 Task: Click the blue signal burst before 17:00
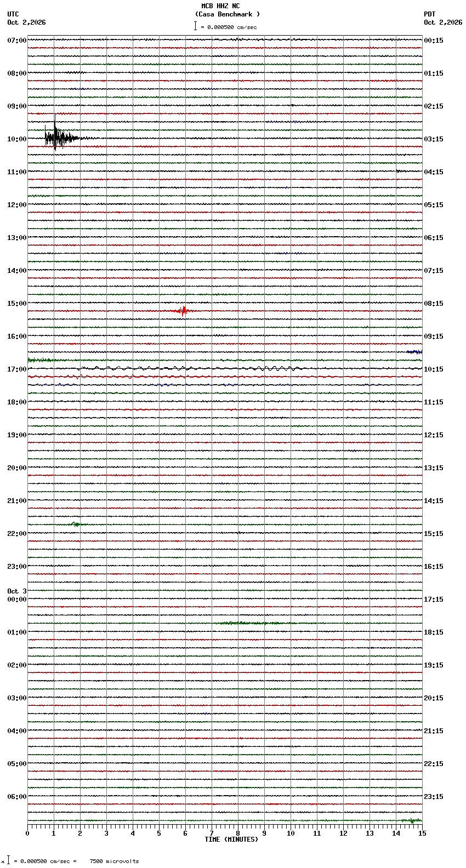(x=414, y=352)
